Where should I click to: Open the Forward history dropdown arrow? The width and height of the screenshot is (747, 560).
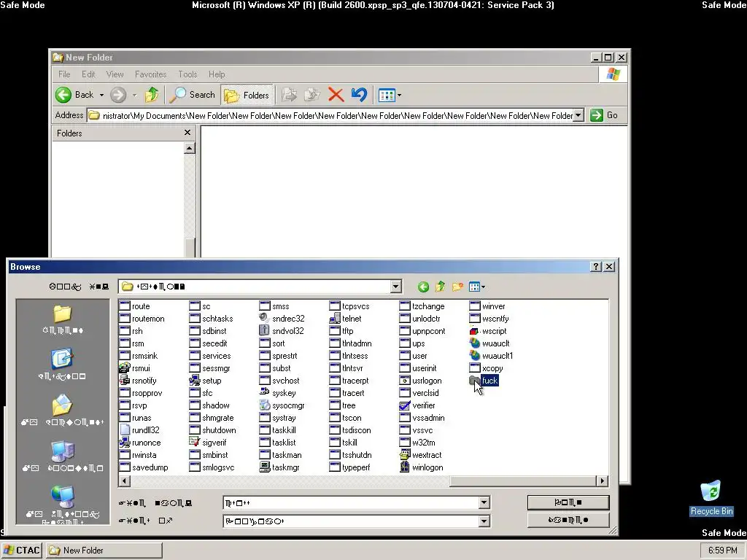tap(134, 96)
